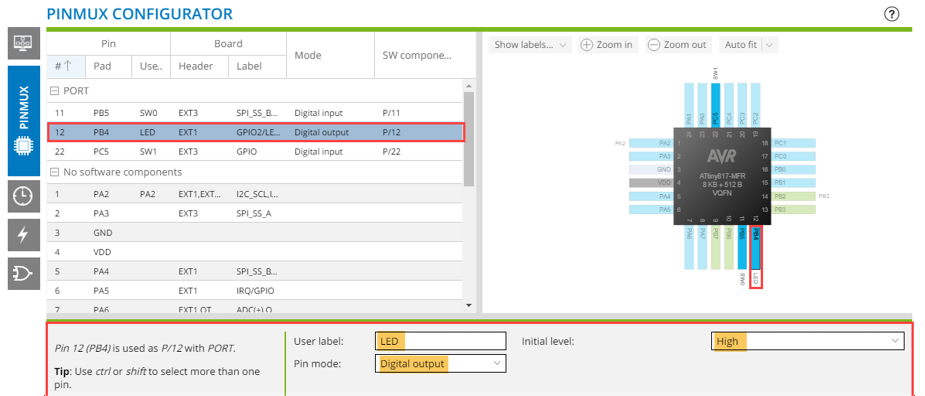The width and height of the screenshot is (925, 396).
Task: Click the User label input field
Action: point(440,341)
